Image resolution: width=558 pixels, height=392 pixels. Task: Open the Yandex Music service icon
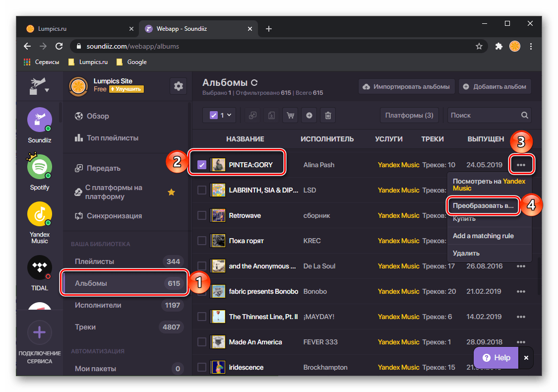(x=40, y=215)
